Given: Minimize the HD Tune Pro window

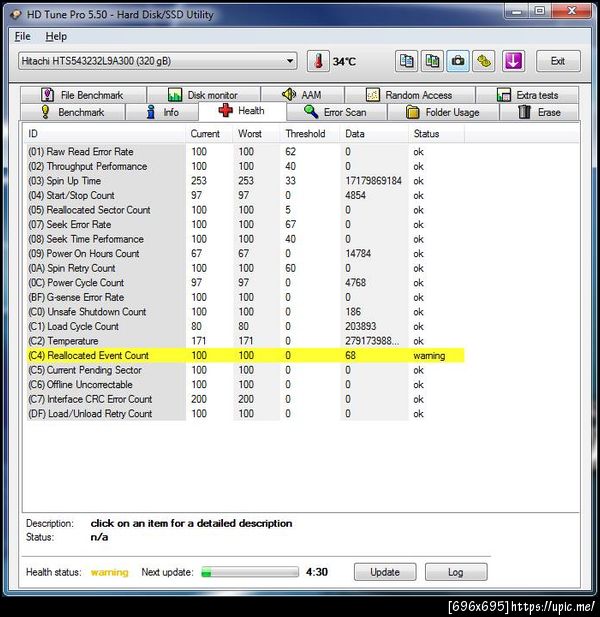Looking at the screenshot, I should [x=517, y=11].
